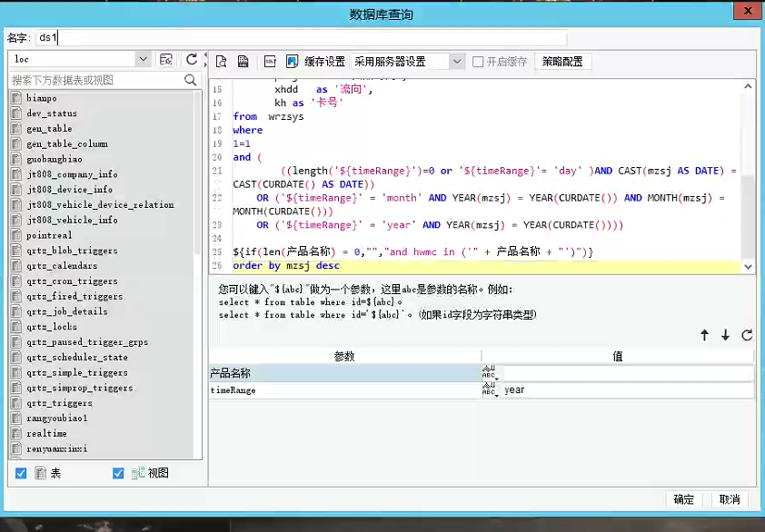
Task: Move parameter up with the up arrow
Action: [704, 335]
